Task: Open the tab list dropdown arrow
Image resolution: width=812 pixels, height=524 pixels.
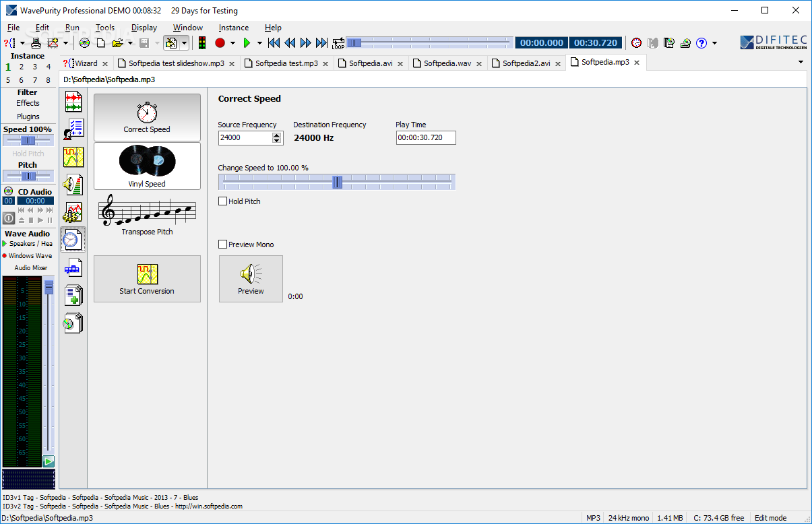Action: (801, 62)
